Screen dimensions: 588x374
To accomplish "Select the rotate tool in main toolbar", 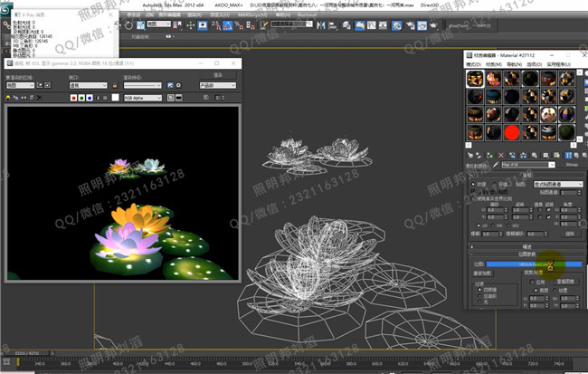I will pos(129,25).
